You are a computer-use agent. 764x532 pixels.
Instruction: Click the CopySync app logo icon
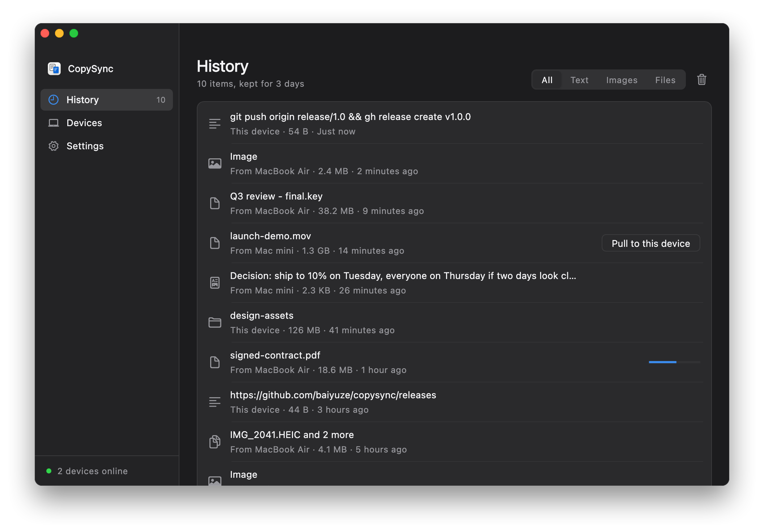tap(54, 69)
